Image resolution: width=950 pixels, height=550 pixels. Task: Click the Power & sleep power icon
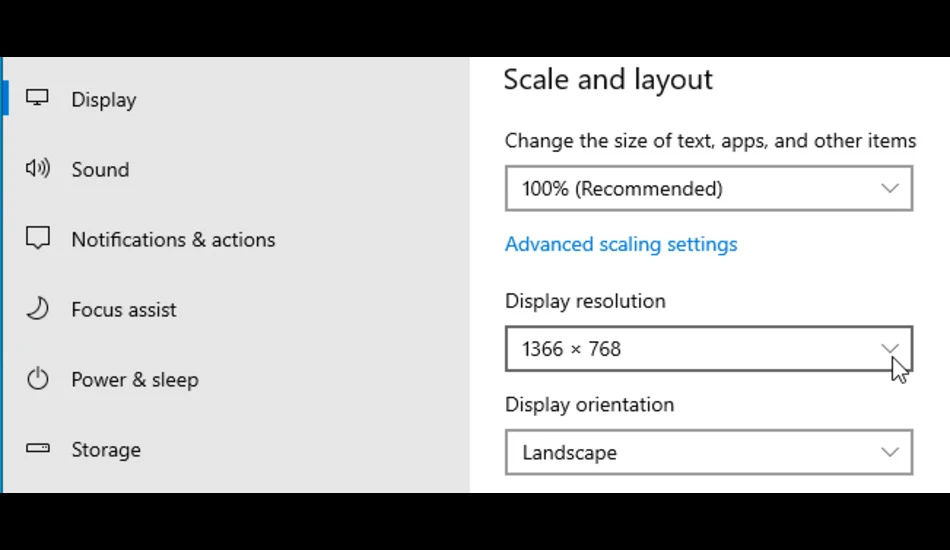click(38, 379)
